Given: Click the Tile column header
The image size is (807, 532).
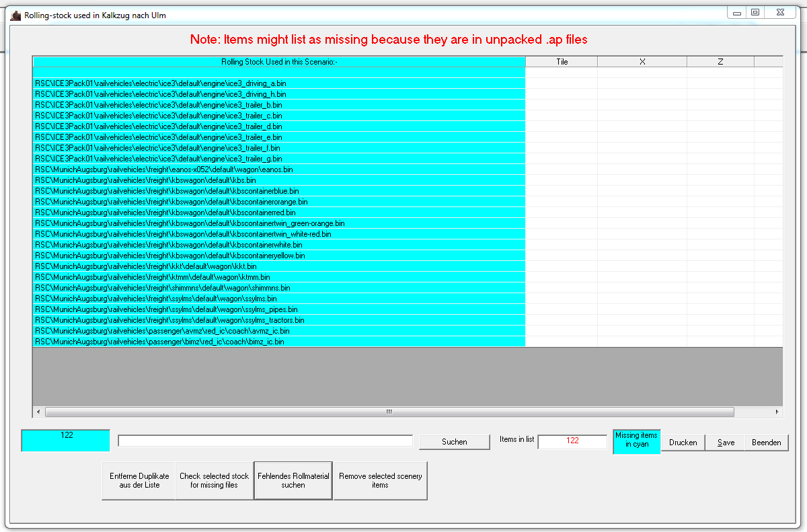Looking at the screenshot, I should click(562, 61).
